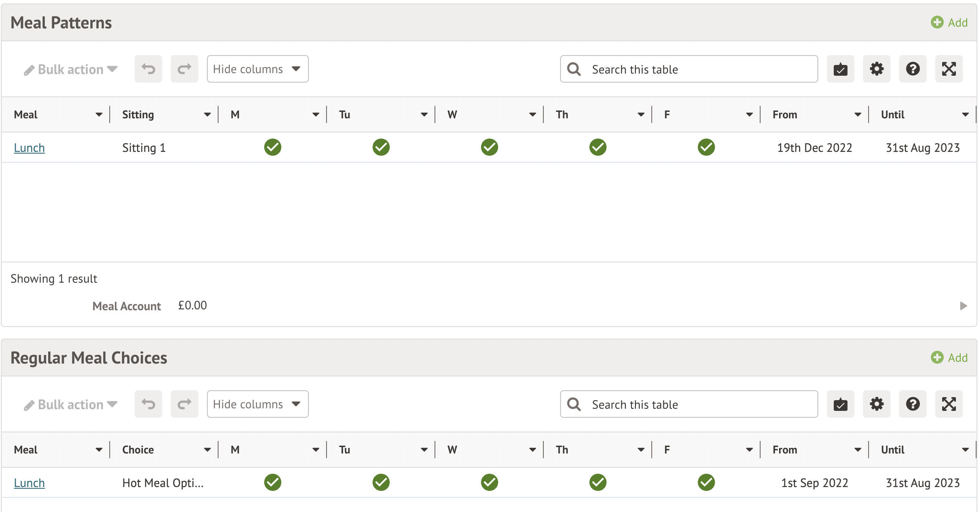This screenshot has height=512, width=980.
Task: Expand Meal Account row arrow
Action: (x=963, y=305)
